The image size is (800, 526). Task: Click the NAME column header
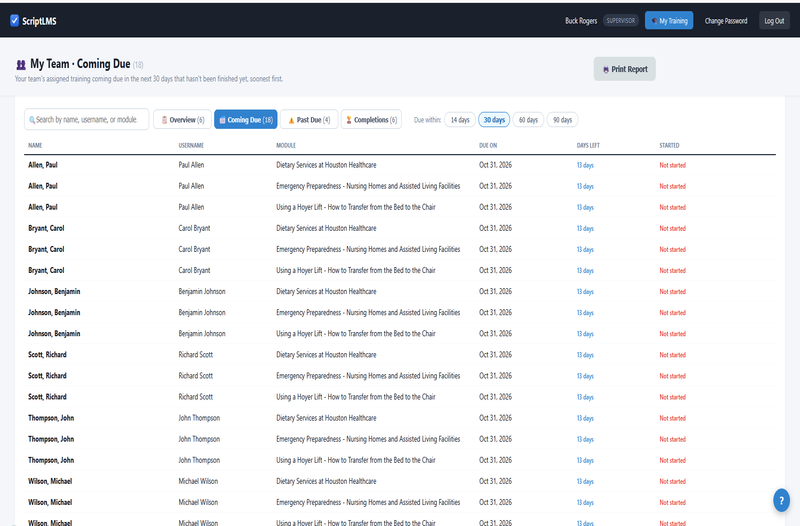coord(35,145)
